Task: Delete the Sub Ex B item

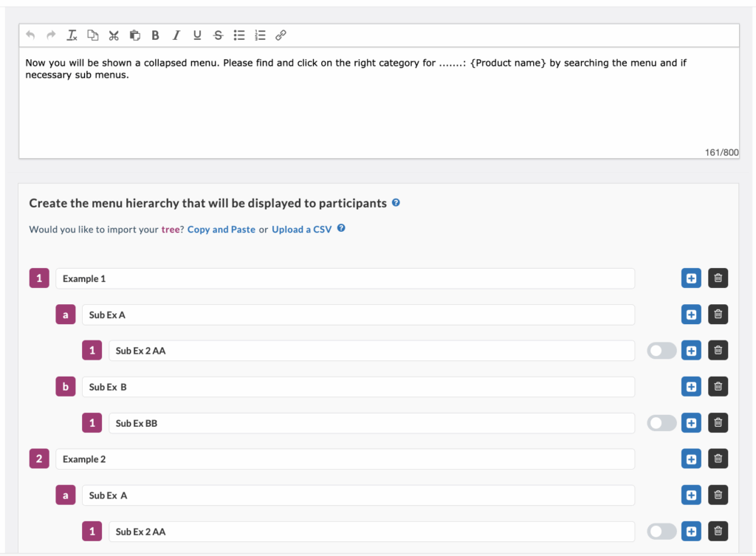Action: point(718,386)
